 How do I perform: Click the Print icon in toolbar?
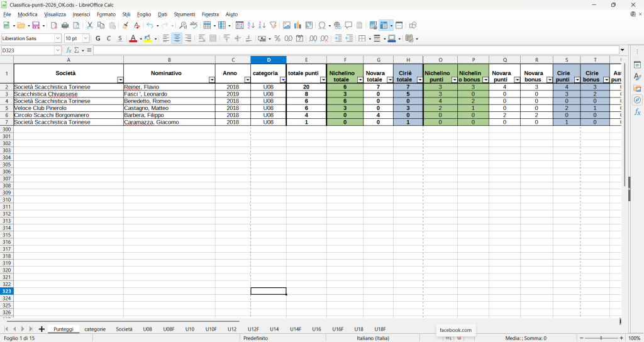[x=65, y=26]
